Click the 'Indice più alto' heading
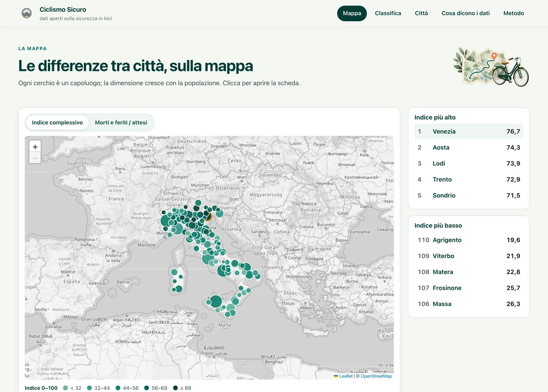 click(x=435, y=117)
